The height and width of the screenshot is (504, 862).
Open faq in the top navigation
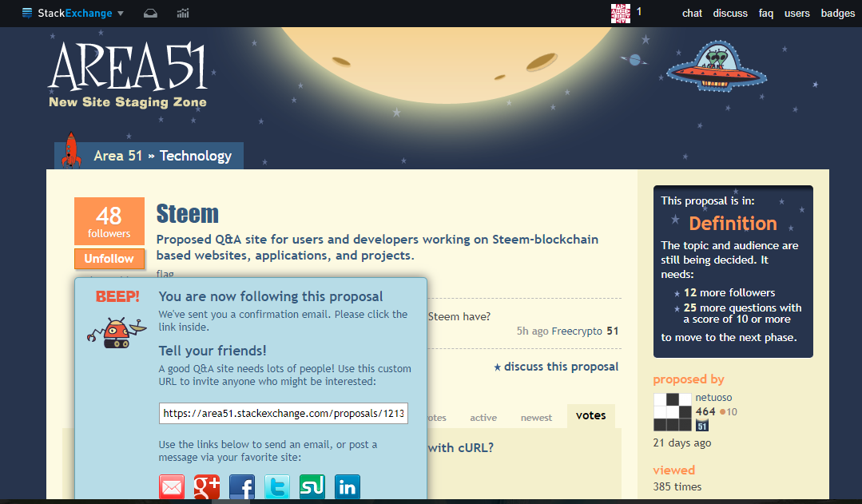766,14
